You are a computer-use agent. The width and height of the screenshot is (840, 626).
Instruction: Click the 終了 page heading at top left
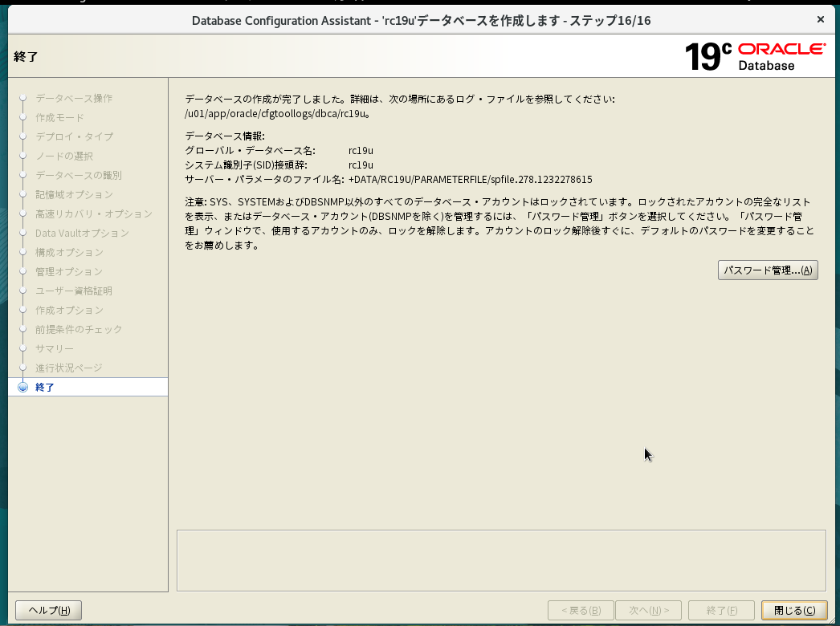[x=26, y=57]
